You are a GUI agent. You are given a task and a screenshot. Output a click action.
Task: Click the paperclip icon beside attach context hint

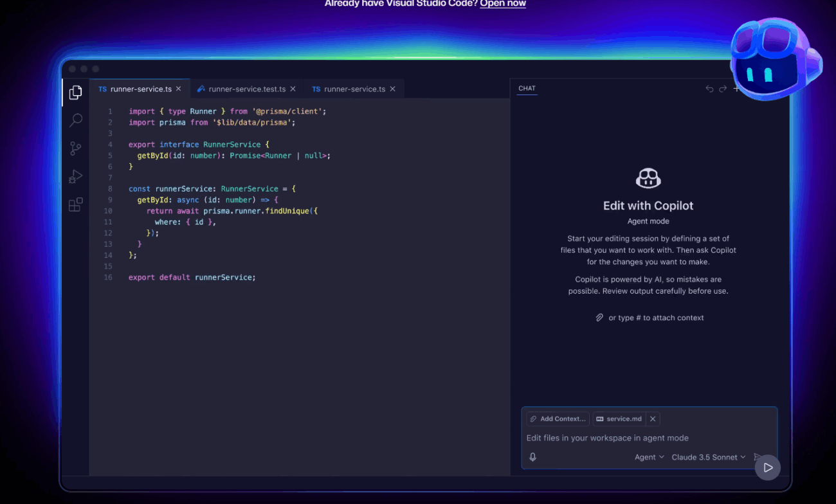599,318
